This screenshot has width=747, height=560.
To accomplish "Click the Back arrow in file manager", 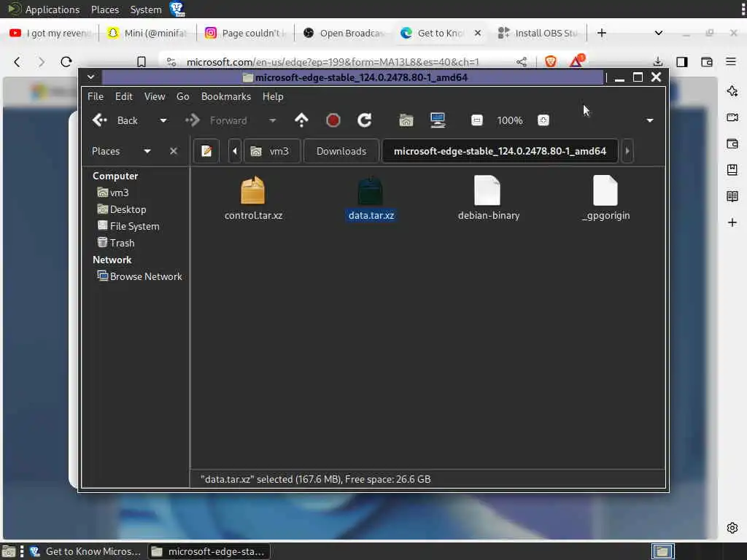I will [100, 120].
